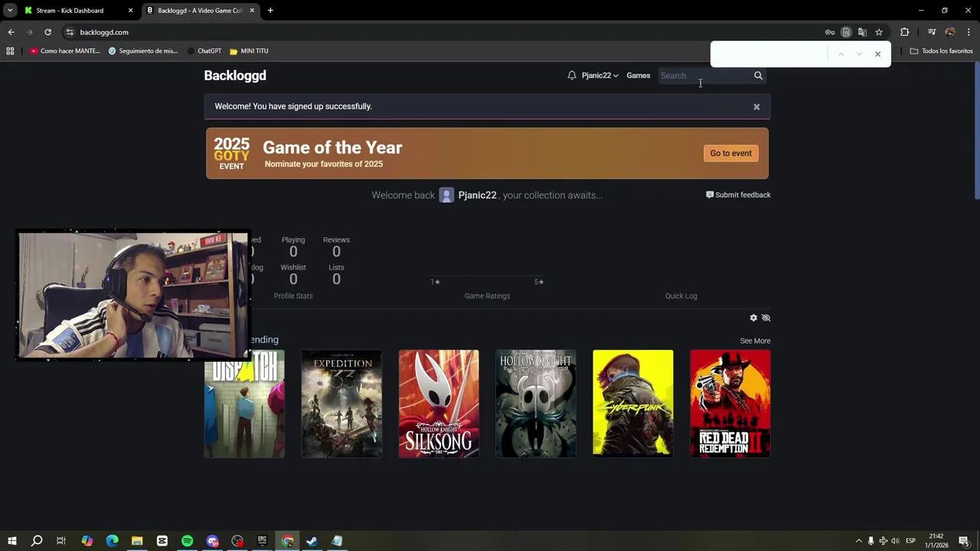This screenshot has height=551, width=980.
Task: Open the saved passwords key icon
Action: coord(830,32)
